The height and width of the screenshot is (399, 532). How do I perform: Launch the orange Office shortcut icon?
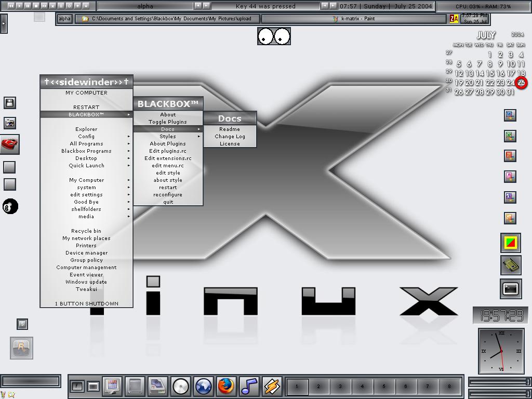click(510, 218)
